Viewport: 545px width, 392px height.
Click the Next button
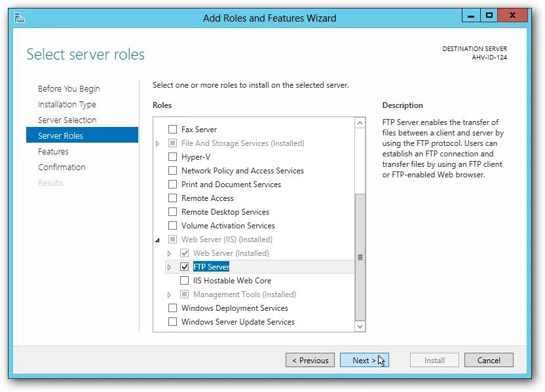(x=364, y=360)
